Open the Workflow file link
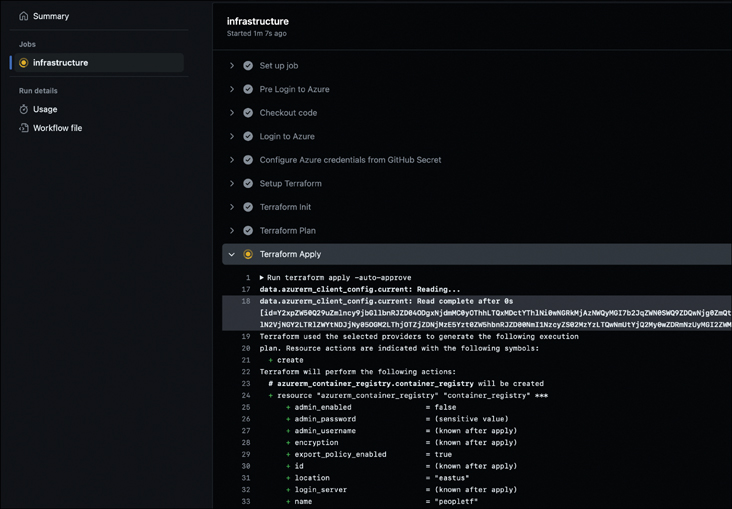Viewport: 732px width, 509px height. coord(57,128)
